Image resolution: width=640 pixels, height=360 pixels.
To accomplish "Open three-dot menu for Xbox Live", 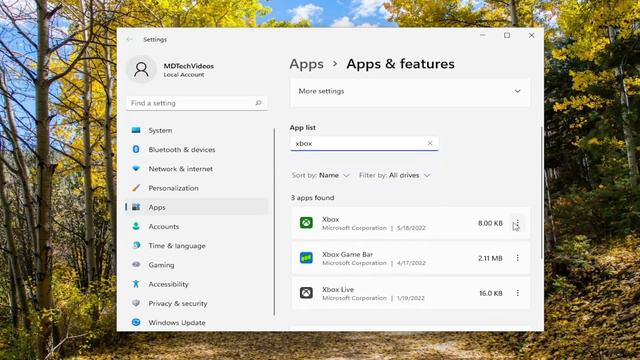I will (518, 293).
